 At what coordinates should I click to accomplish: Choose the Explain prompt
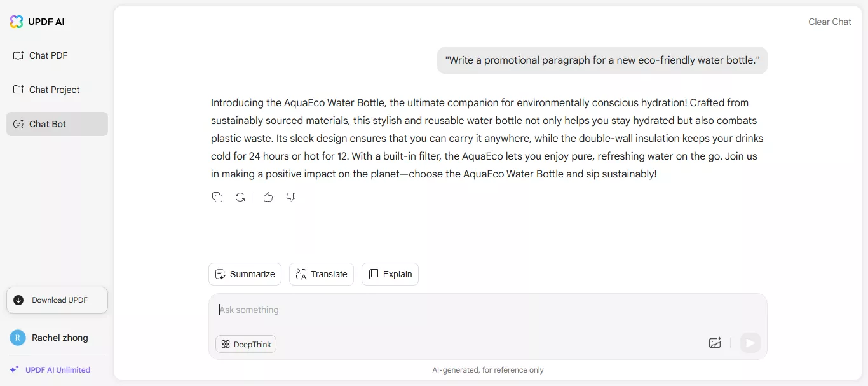tap(390, 274)
